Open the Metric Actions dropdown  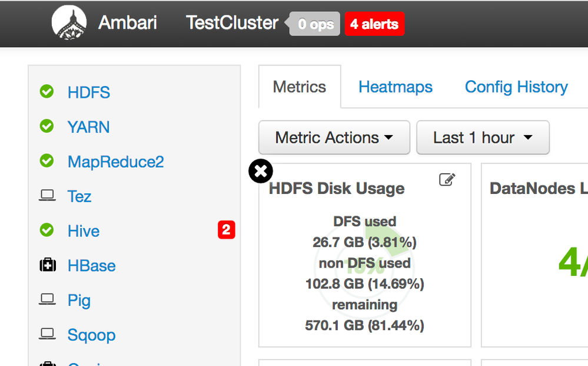click(x=334, y=137)
